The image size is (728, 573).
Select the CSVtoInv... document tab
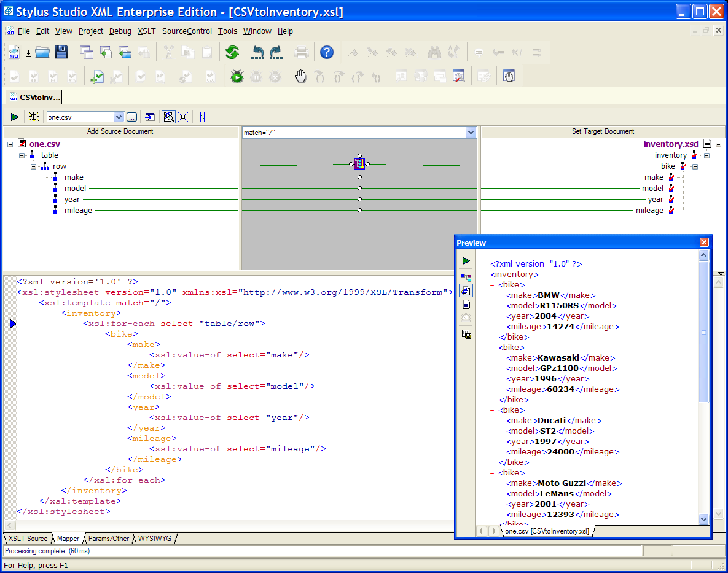(35, 98)
